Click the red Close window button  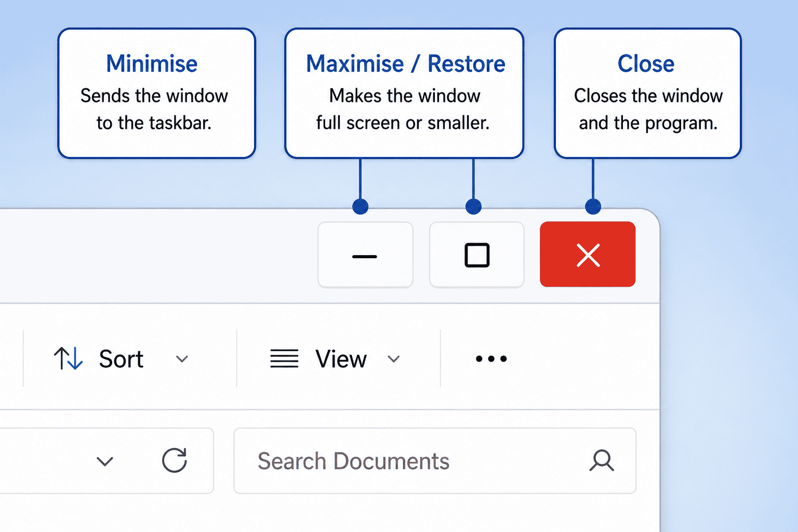[x=588, y=255]
